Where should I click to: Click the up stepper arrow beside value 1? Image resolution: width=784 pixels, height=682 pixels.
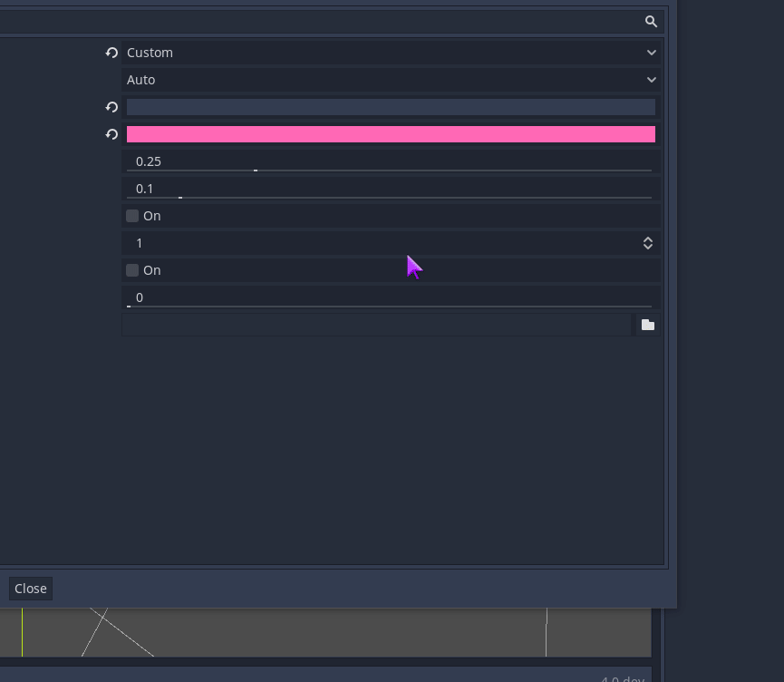(648, 239)
